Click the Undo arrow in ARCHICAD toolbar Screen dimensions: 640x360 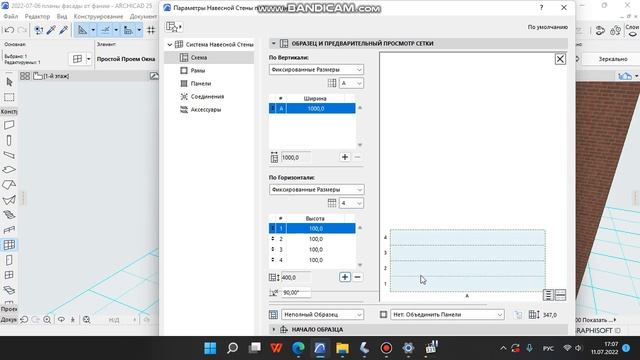tap(9, 30)
